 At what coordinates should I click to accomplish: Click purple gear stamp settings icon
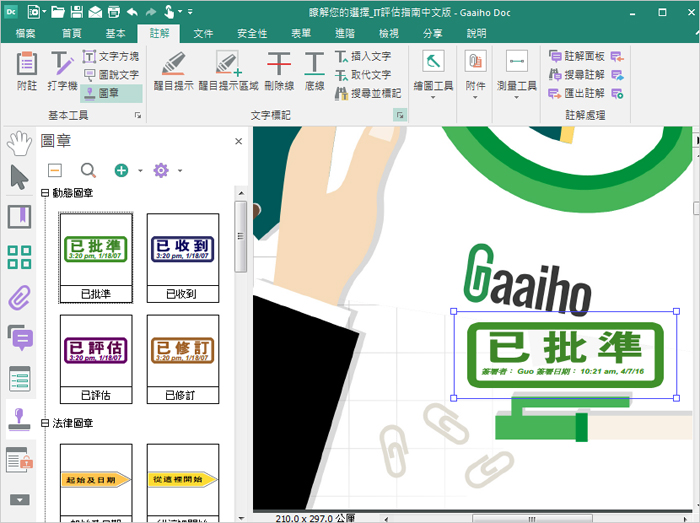(161, 170)
